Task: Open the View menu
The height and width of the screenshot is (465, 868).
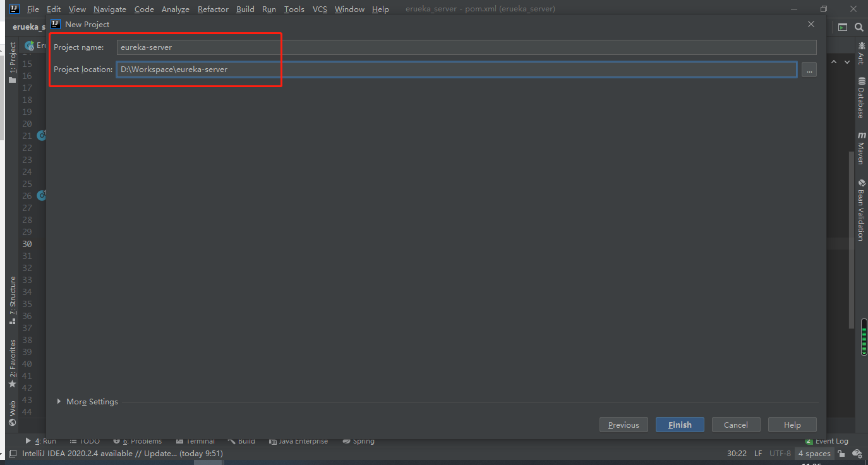Action: [77, 9]
